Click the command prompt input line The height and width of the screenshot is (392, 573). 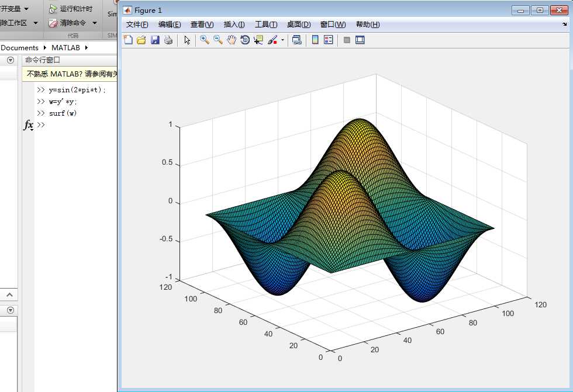point(77,125)
